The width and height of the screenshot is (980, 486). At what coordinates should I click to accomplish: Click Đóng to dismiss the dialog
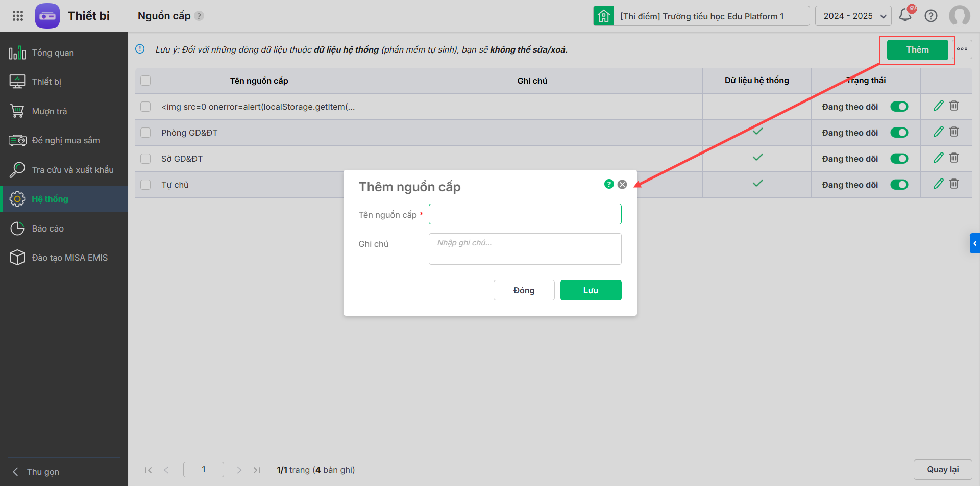coord(524,290)
